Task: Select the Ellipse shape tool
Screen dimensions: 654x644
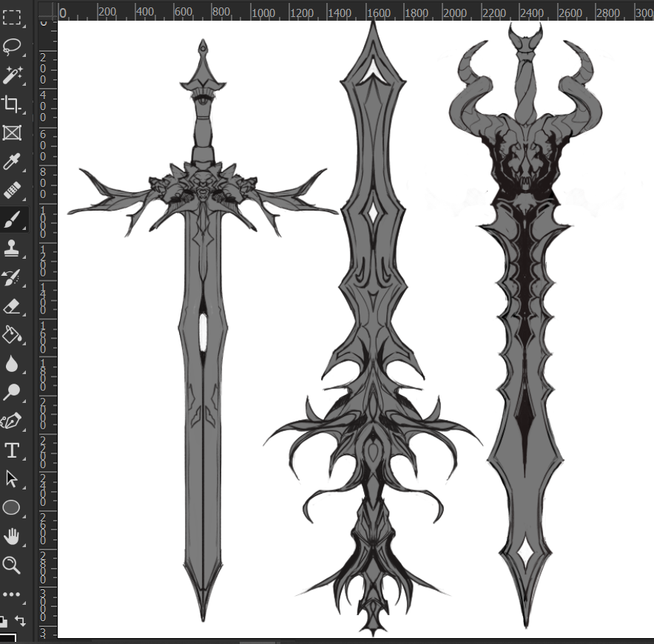Action: coord(12,508)
